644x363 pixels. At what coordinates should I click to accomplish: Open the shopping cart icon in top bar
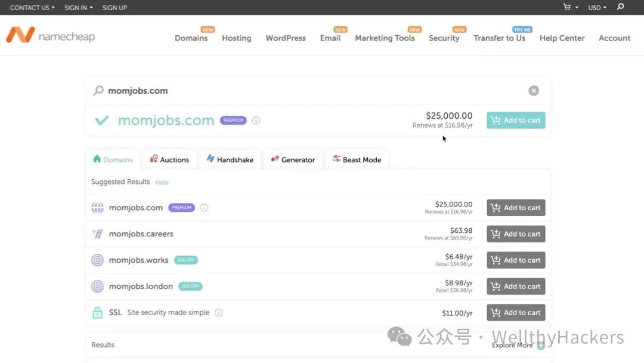[567, 7]
